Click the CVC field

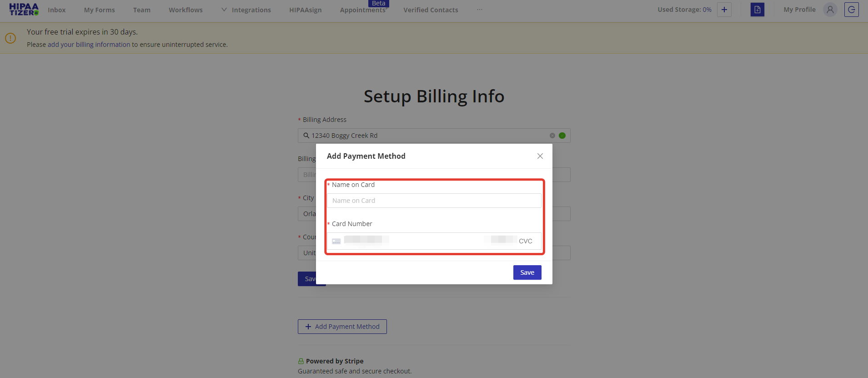pos(525,241)
